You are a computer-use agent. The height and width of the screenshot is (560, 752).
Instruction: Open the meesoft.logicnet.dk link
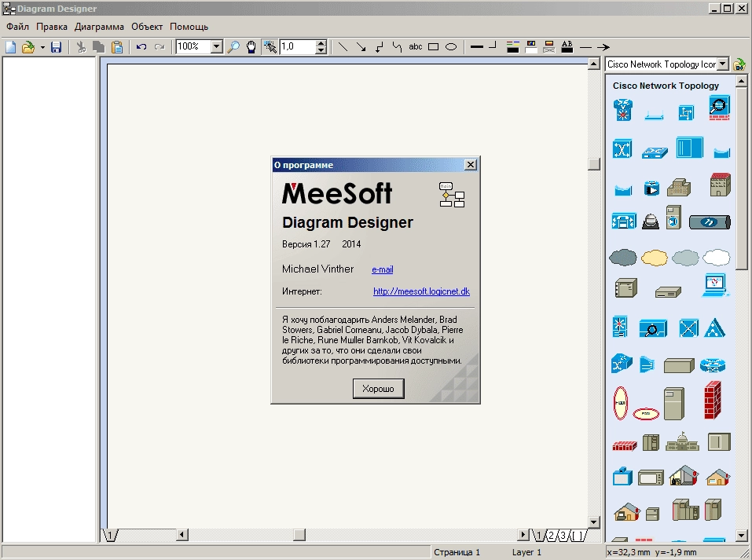pos(421,291)
